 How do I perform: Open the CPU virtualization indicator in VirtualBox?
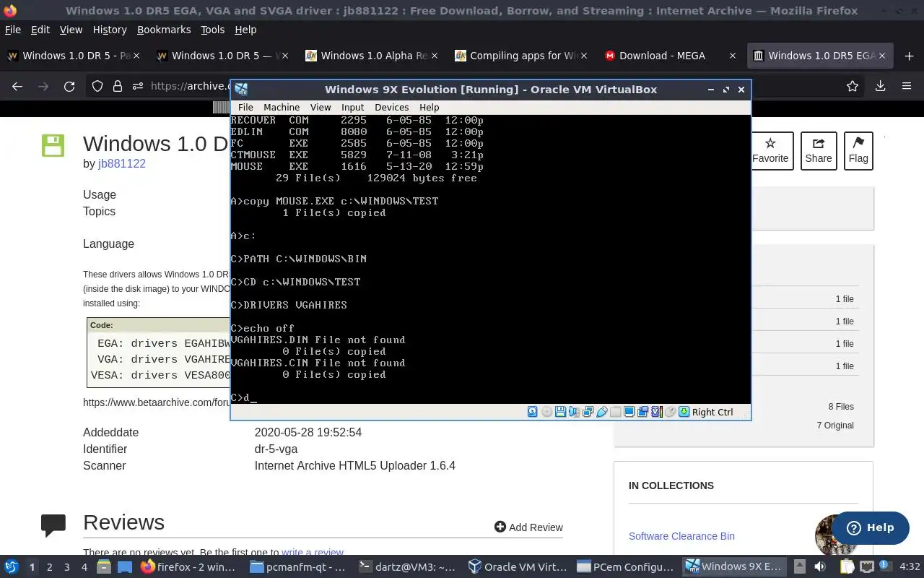(x=657, y=412)
